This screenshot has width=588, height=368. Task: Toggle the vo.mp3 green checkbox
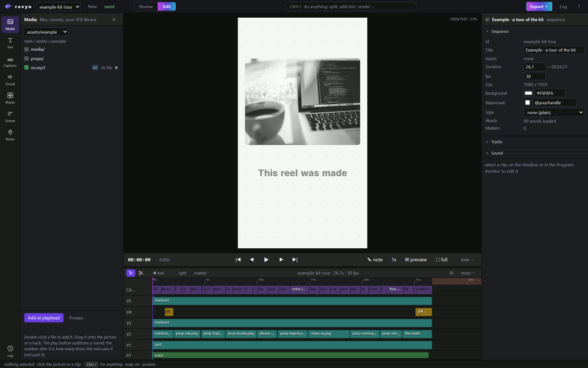26,68
